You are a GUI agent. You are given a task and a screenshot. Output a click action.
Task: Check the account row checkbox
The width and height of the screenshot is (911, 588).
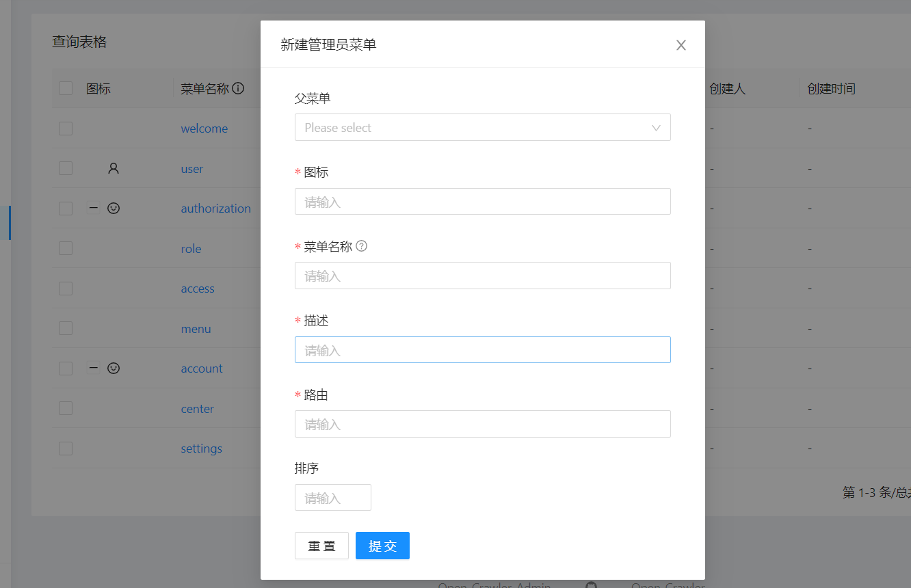(66, 369)
